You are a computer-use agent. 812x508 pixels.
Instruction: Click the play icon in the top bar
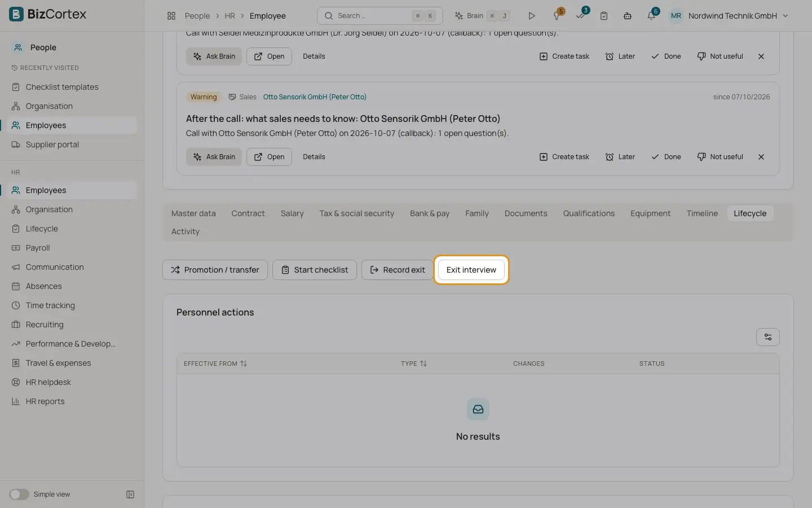pyautogui.click(x=531, y=16)
